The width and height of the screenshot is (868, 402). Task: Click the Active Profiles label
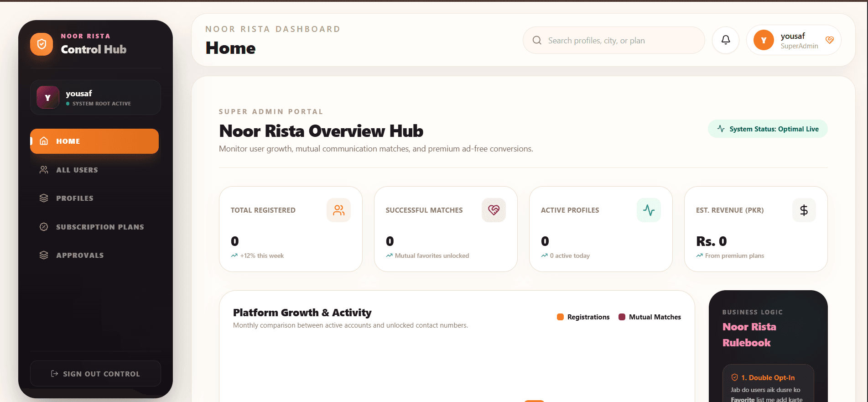coord(570,210)
